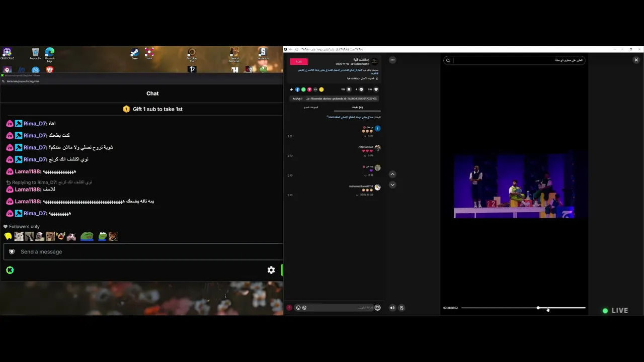Insert the yellow chick emote in chat
Viewport: 644px width, 362px height.
coord(8,236)
